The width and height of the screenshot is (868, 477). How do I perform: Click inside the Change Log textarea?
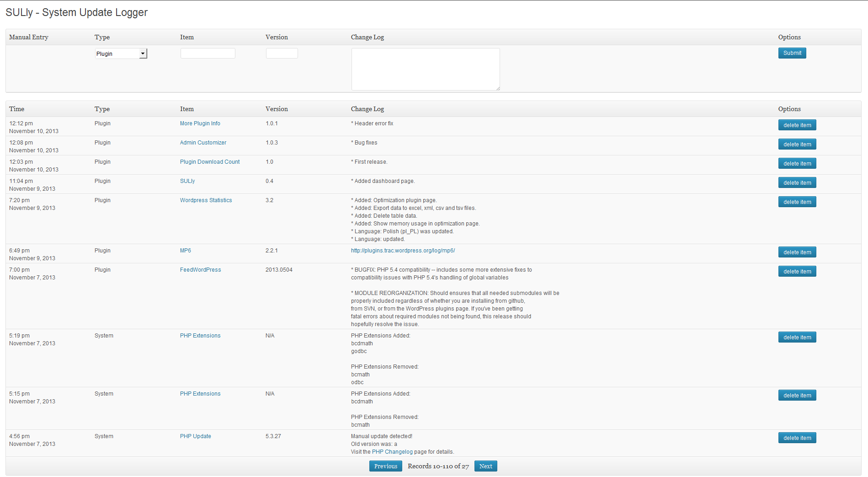pyautogui.click(x=426, y=69)
